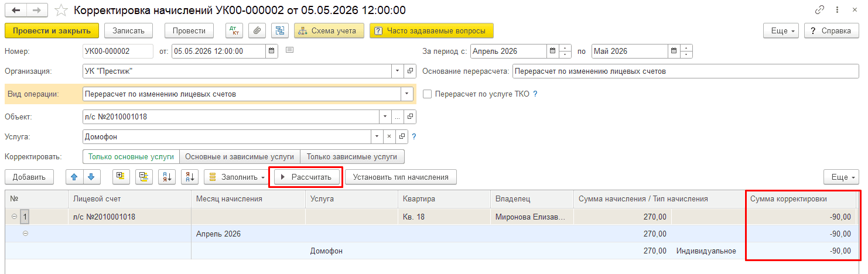The width and height of the screenshot is (868, 274).
Task: Move table row down with arrow
Action: (93, 176)
